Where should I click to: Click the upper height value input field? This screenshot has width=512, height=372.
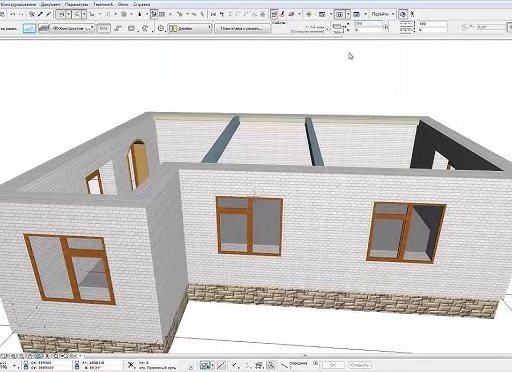(x=368, y=24)
